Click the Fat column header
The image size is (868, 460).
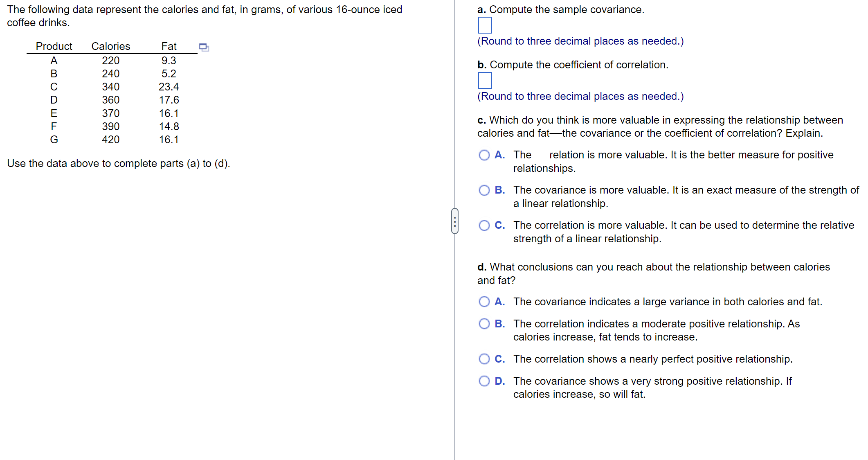pos(169,46)
